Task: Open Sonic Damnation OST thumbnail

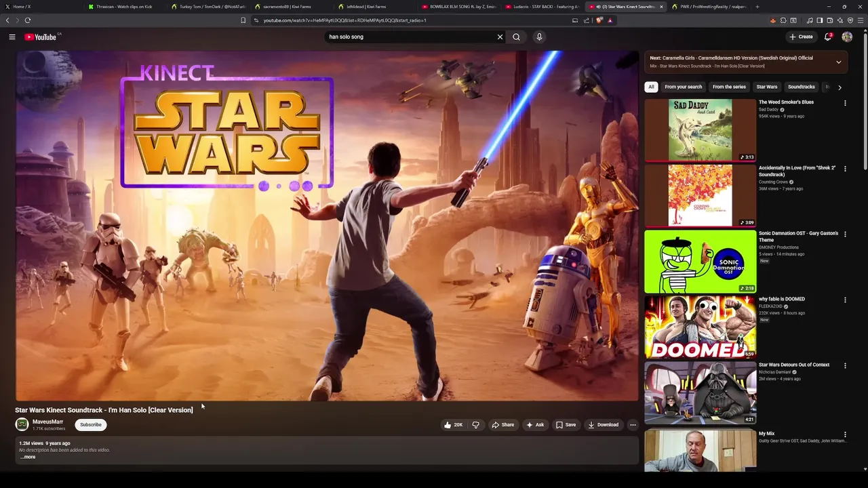Action: (x=700, y=261)
